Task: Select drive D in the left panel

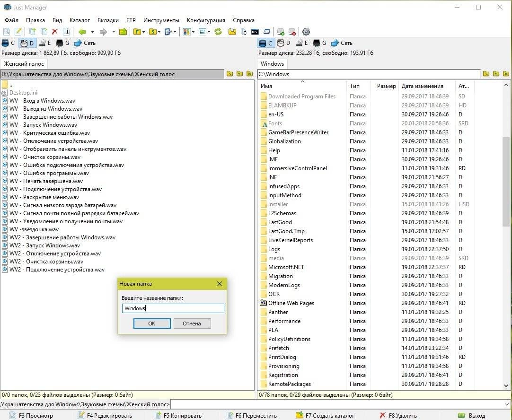Action: 27,43
